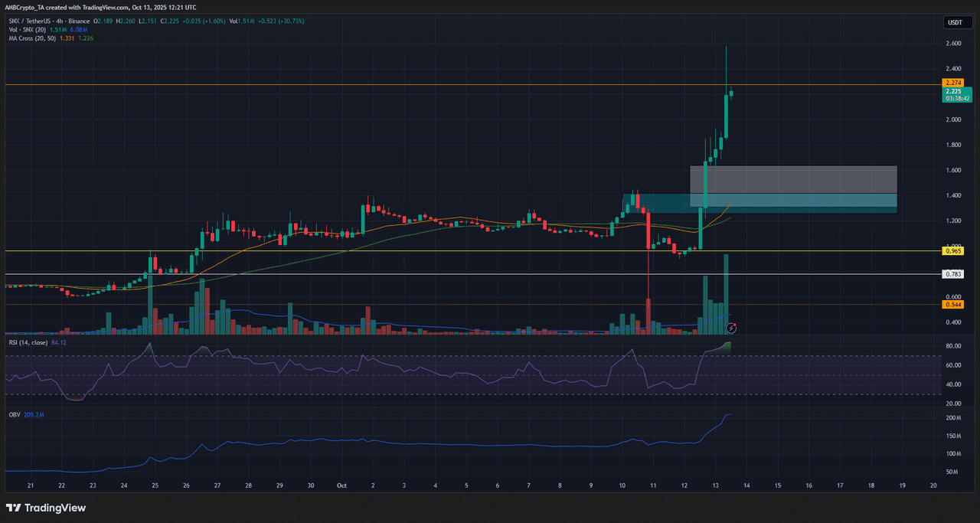Select the yellow 0.965 price level label
Screen dimensions: 980x523
[954, 250]
